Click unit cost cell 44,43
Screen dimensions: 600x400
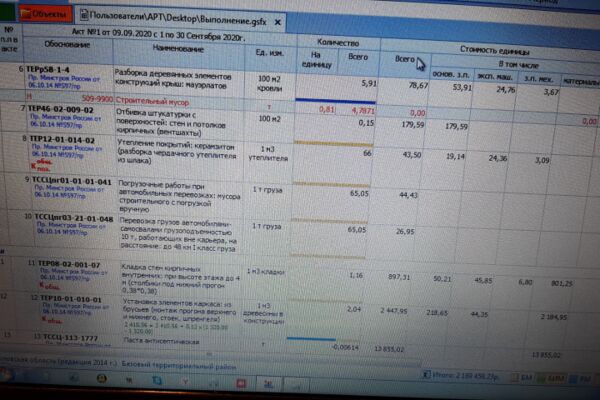[408, 195]
